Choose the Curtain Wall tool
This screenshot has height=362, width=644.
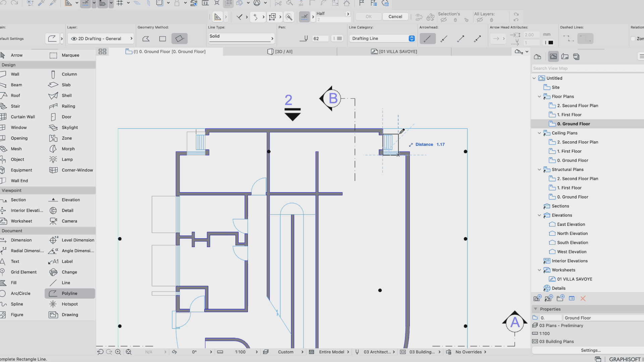(x=22, y=117)
